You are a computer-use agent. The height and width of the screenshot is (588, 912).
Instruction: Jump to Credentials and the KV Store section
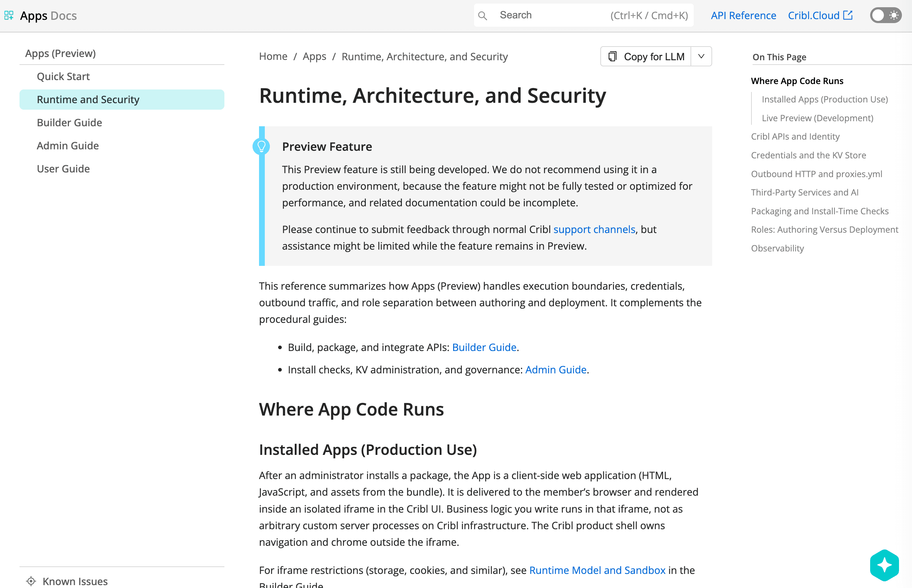808,155
